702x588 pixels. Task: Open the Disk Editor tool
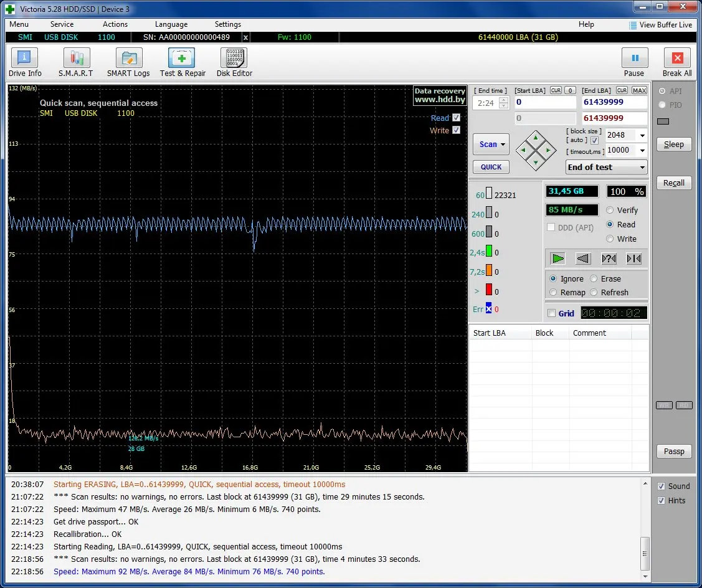click(234, 59)
